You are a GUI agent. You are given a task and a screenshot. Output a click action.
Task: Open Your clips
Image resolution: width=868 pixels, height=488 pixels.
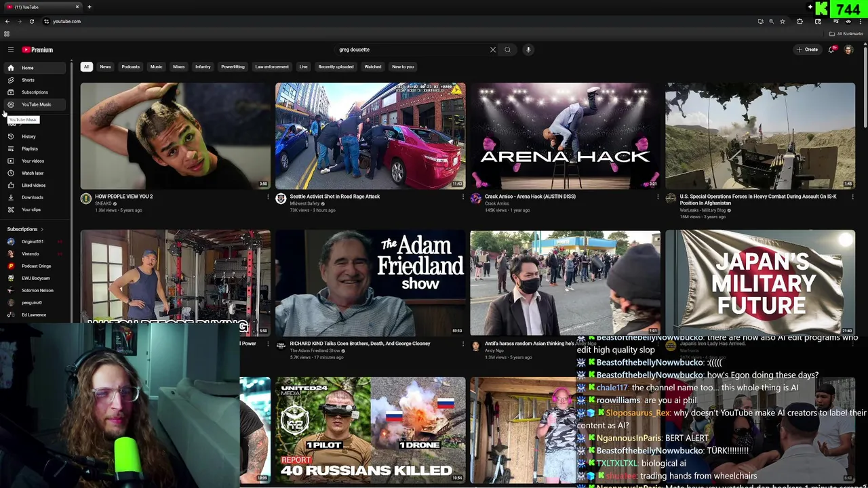point(35,209)
